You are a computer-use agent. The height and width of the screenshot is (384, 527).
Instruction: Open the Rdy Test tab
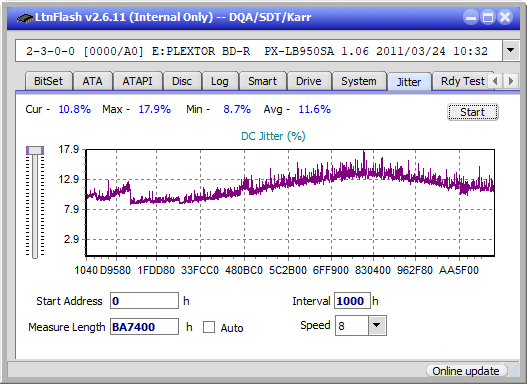coord(462,81)
